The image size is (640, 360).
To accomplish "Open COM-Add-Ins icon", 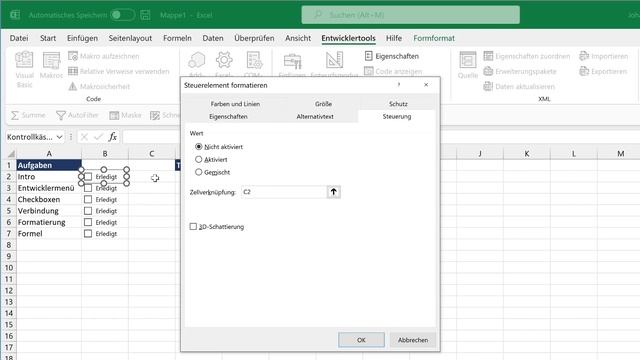I will pos(254,60).
